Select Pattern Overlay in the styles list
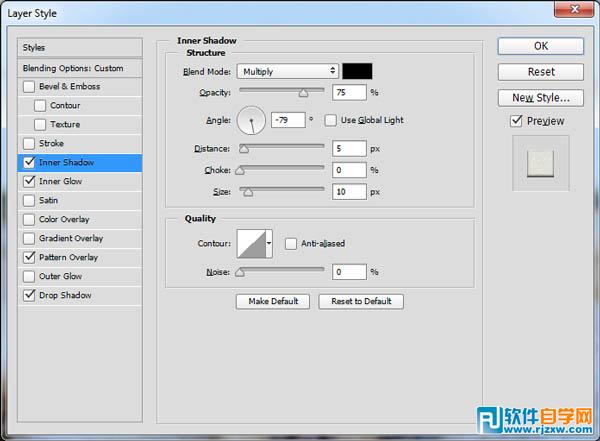600x441 pixels. click(x=68, y=258)
